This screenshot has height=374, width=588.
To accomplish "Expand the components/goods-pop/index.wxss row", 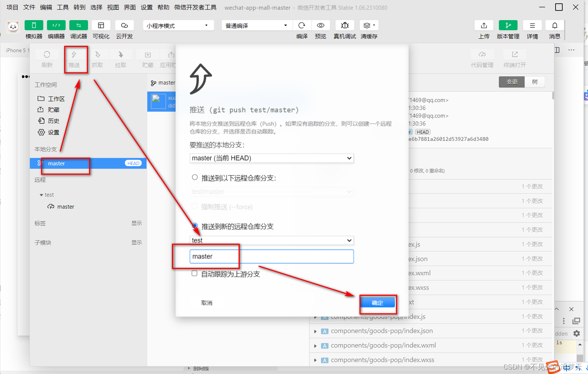I will 315,360.
